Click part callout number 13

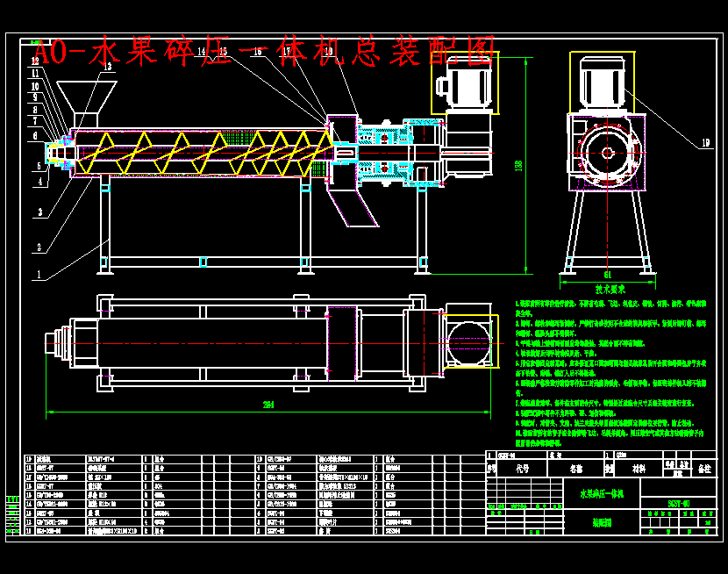coord(108,67)
